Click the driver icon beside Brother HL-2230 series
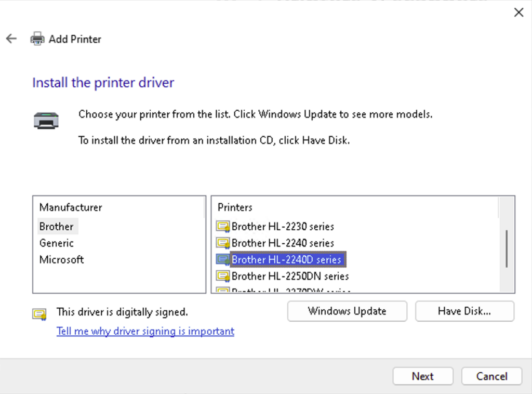This screenshot has height=394, width=532. click(x=222, y=226)
